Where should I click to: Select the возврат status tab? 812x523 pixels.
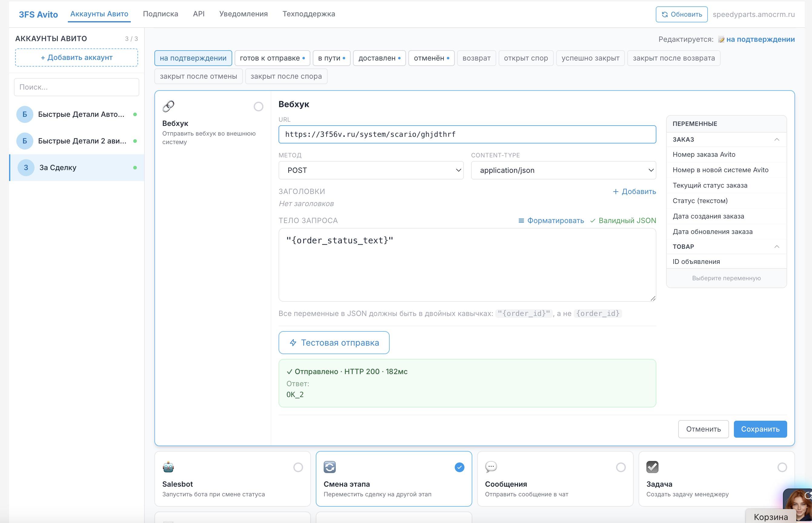pos(476,58)
